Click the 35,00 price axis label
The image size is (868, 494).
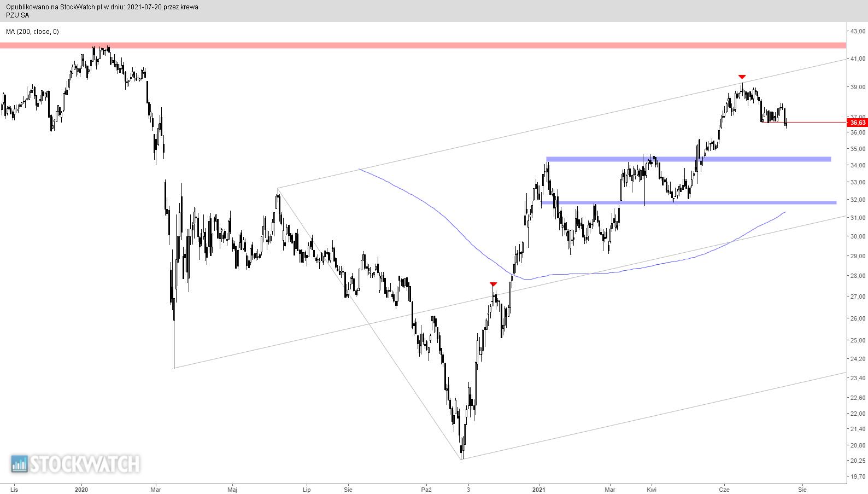(x=858, y=149)
